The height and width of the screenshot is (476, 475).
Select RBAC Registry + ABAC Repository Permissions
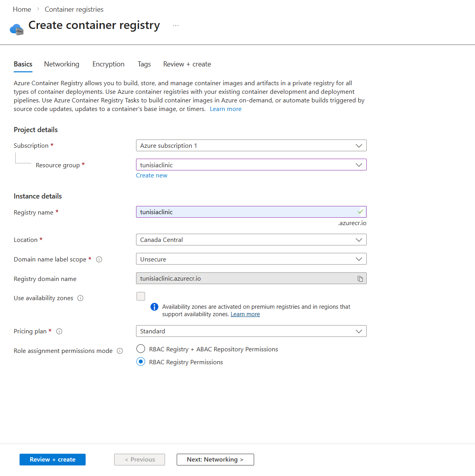pyautogui.click(x=140, y=349)
